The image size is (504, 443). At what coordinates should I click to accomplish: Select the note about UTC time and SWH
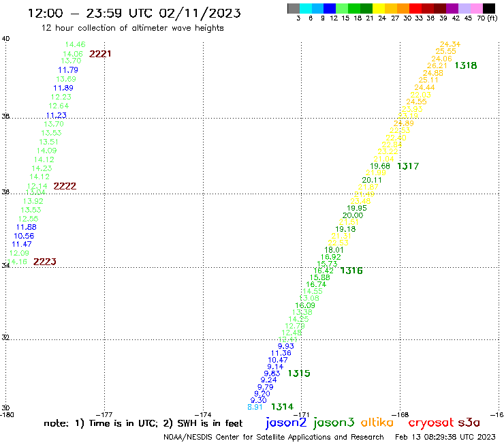point(143,423)
